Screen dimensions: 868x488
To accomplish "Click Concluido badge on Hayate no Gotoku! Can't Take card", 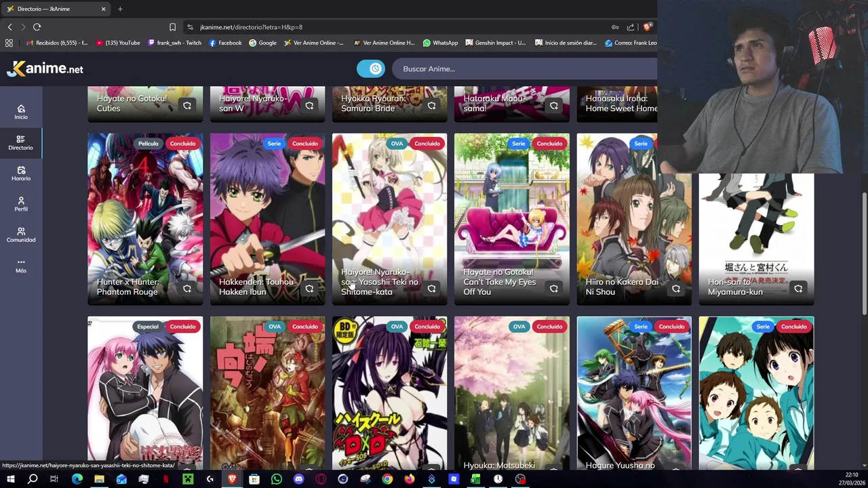I will (549, 144).
